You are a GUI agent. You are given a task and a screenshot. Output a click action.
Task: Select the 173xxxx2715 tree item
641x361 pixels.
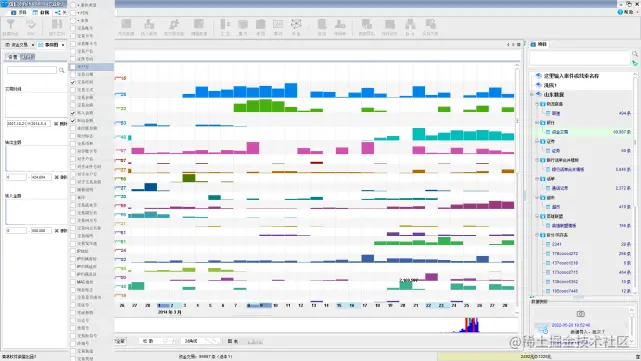pyautogui.click(x=564, y=272)
